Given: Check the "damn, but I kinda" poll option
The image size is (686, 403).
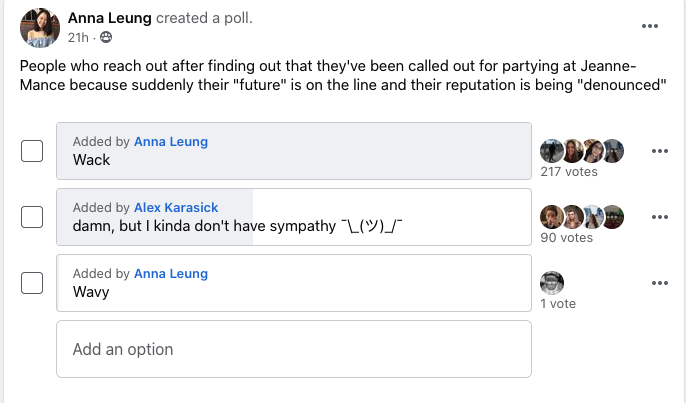Looking at the screenshot, I should pos(32,217).
